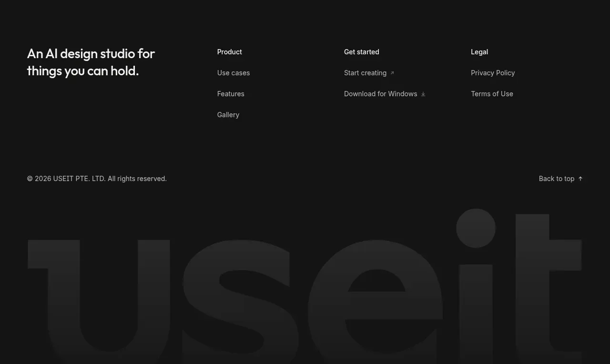Click the Legal column heading
Screen dimensions: 610x364
479,52
